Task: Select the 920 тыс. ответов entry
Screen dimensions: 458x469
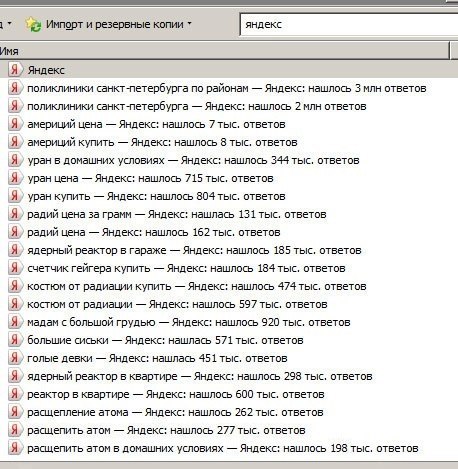Action: pyautogui.click(x=189, y=322)
